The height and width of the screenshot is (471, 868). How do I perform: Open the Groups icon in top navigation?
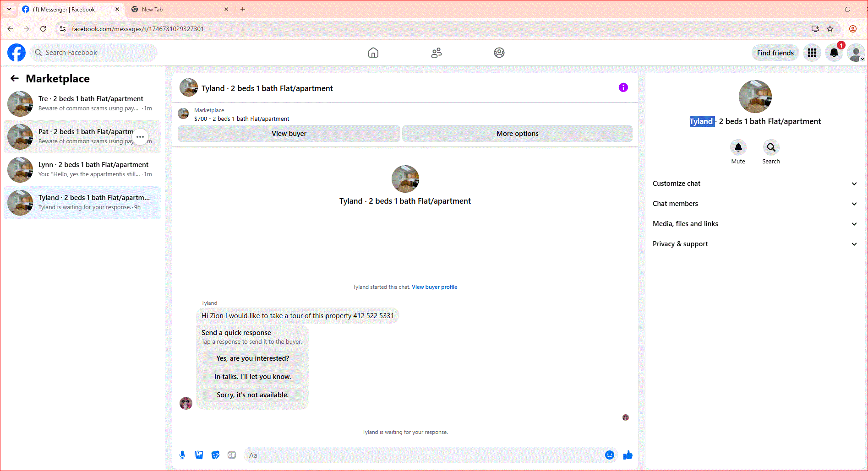(499, 53)
